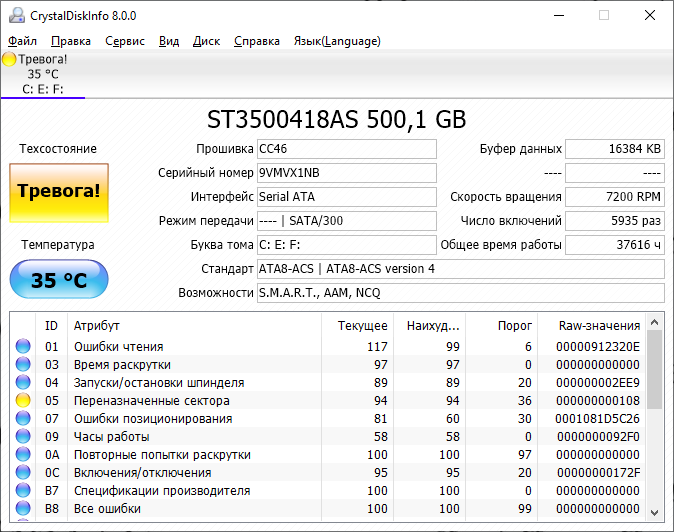Click the 35 °C temperature button
Screen dimensions: 674x532
coord(59,279)
